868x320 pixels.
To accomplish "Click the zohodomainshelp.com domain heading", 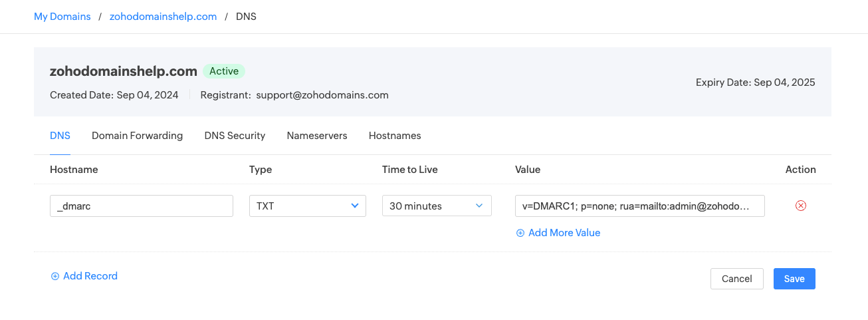I will tap(124, 71).
